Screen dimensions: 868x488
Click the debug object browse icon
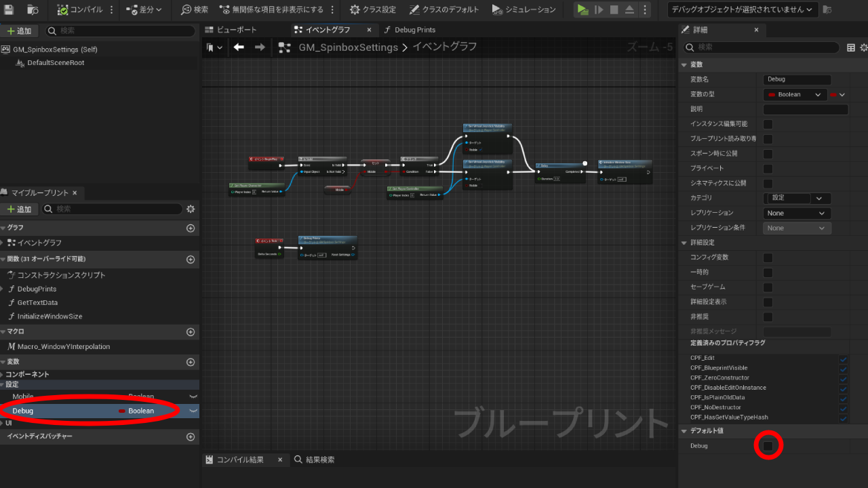(828, 9)
